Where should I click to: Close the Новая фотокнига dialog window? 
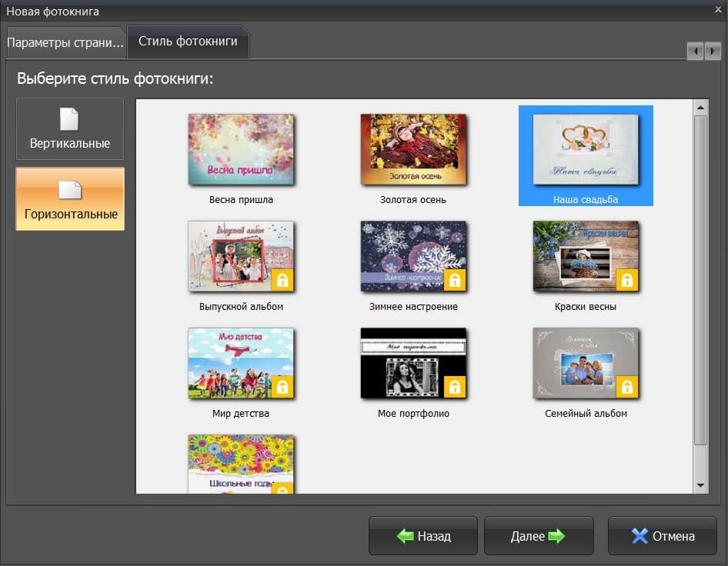coord(717,10)
